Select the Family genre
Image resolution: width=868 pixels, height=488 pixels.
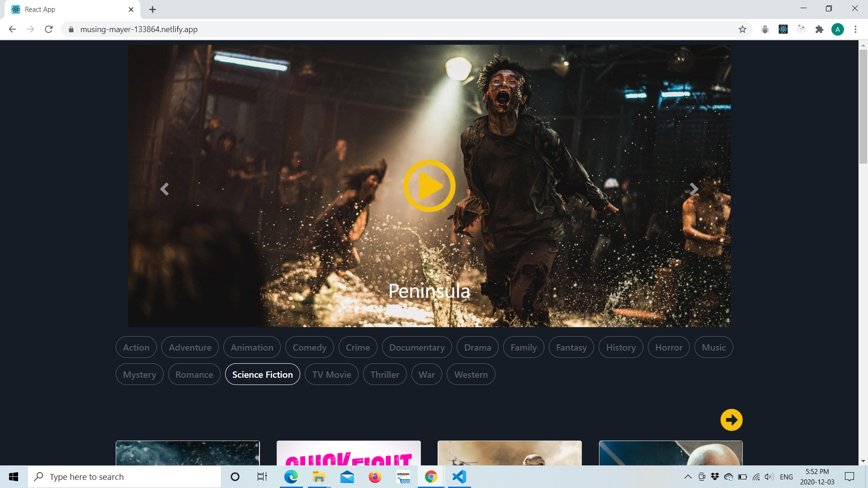coord(524,347)
